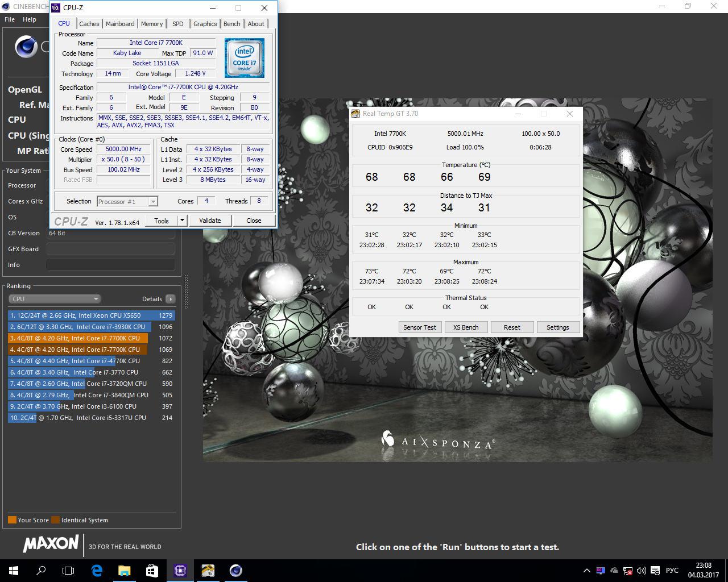This screenshot has height=582, width=728.
Task: Expand ranking Details arrow in Cinebench
Action: click(x=171, y=299)
